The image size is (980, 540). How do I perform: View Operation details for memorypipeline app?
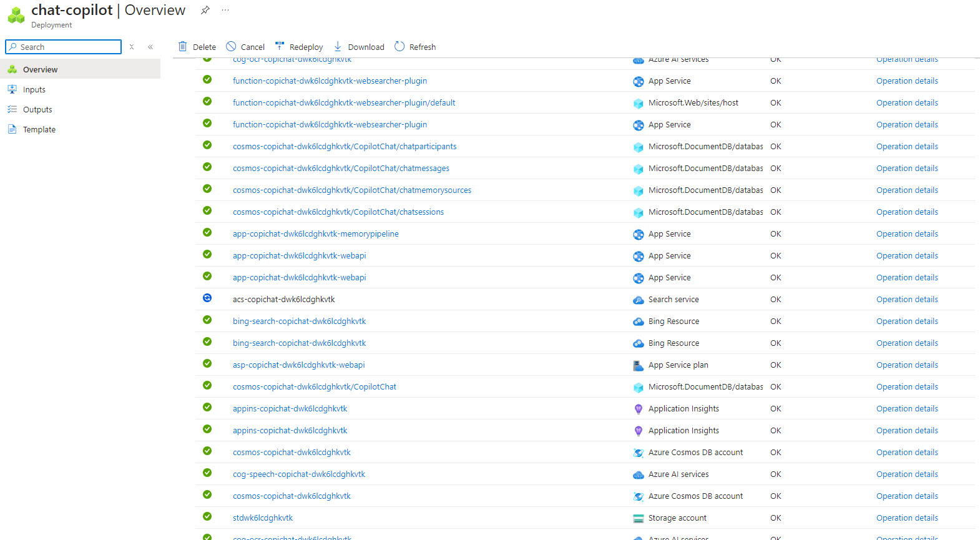pos(907,234)
